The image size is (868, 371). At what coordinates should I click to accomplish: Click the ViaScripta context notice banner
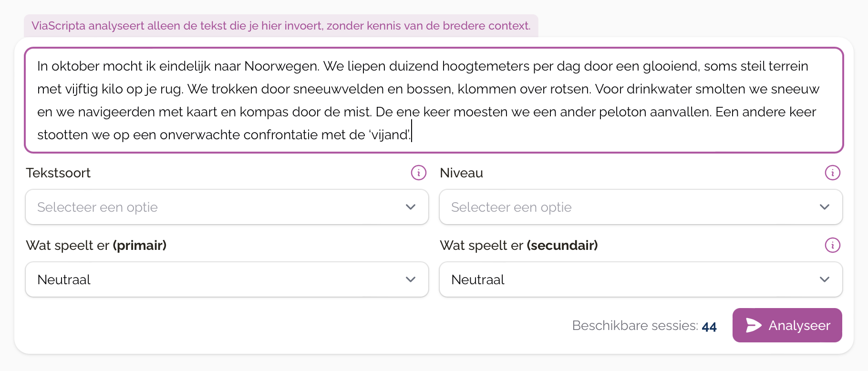pyautogui.click(x=281, y=26)
